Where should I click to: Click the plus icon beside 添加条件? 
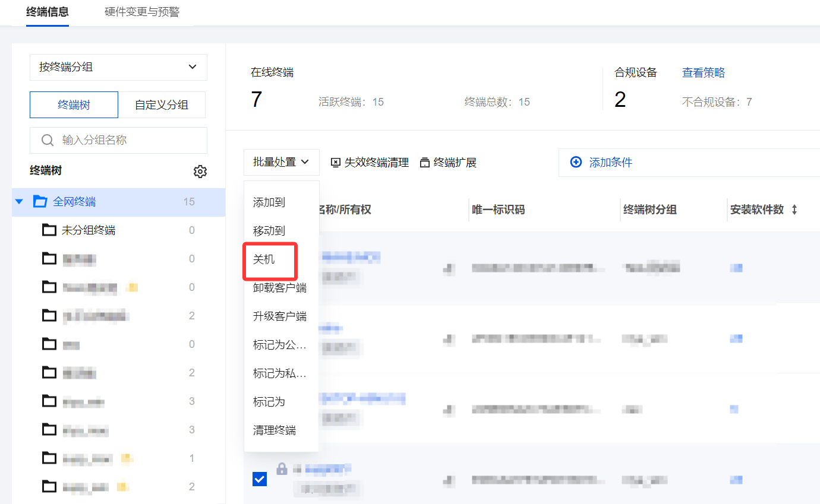(x=576, y=162)
